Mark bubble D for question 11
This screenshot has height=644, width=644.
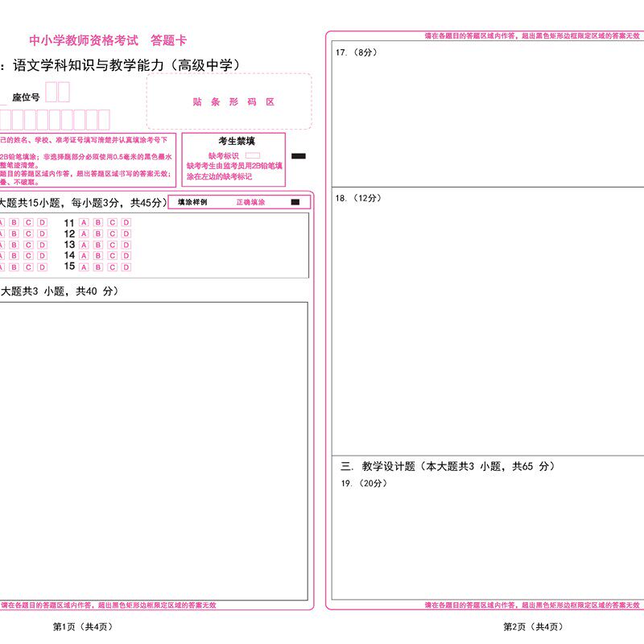pos(126,222)
